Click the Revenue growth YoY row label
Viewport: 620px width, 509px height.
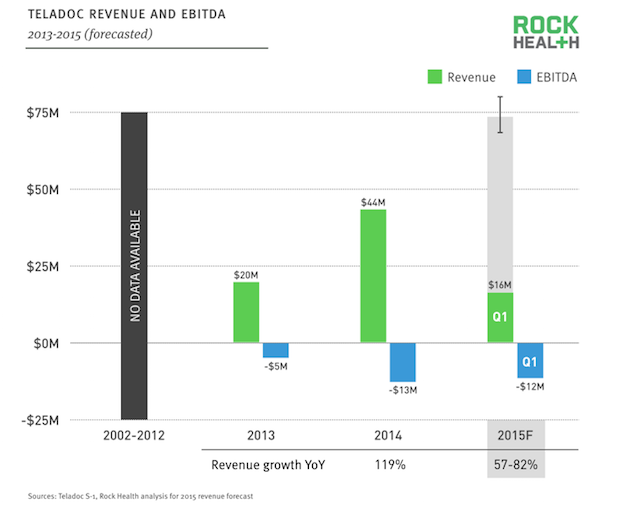pos(268,465)
